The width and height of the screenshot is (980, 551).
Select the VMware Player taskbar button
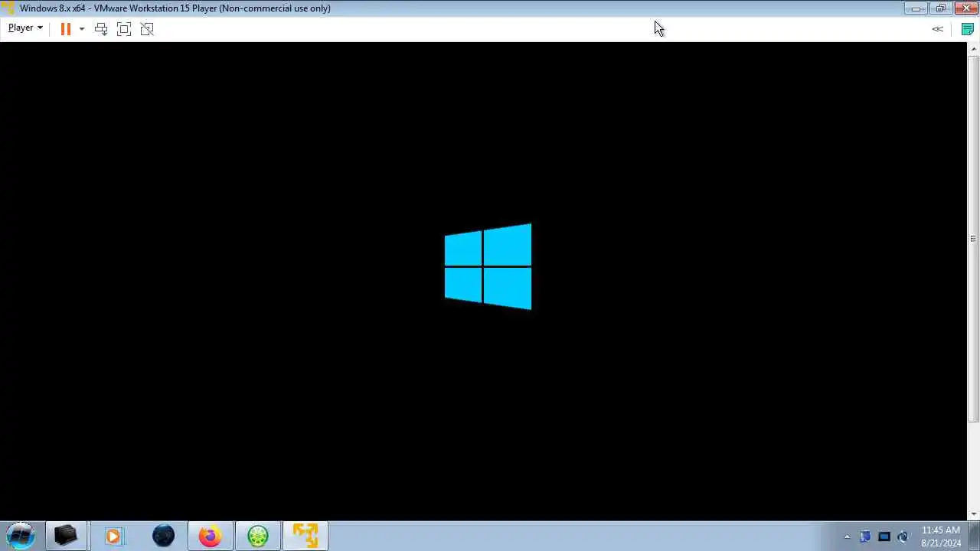(x=305, y=536)
